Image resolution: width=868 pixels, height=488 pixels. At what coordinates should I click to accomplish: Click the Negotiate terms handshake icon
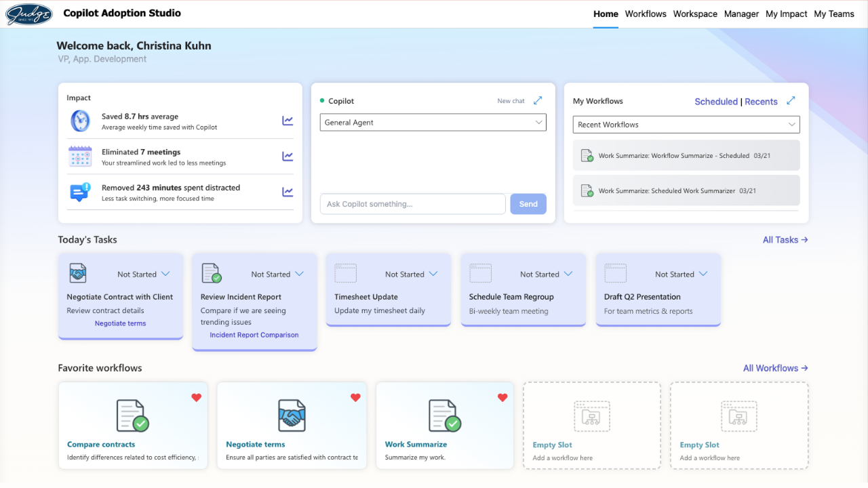pyautogui.click(x=292, y=415)
